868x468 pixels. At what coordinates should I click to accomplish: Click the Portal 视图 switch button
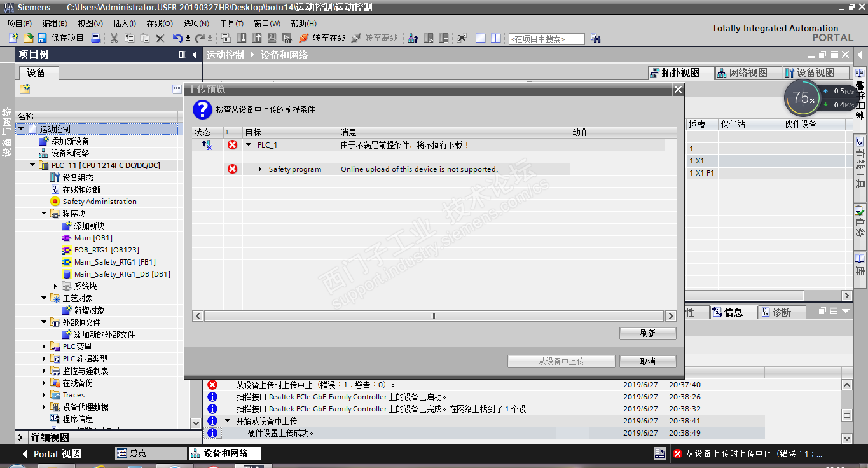pos(52,454)
